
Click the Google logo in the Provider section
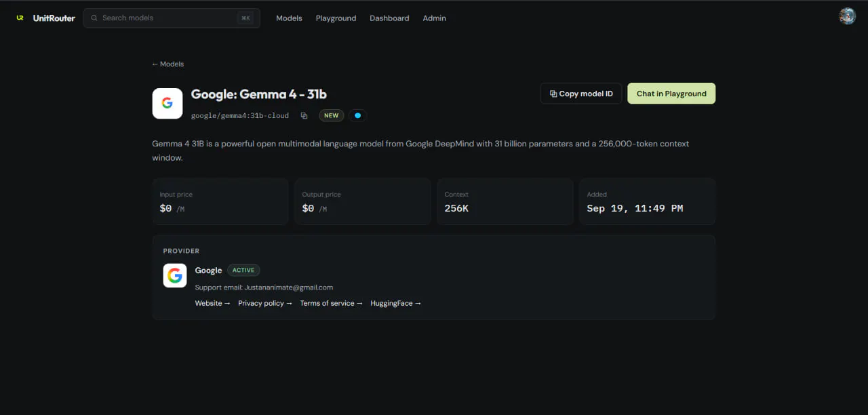pyautogui.click(x=175, y=275)
